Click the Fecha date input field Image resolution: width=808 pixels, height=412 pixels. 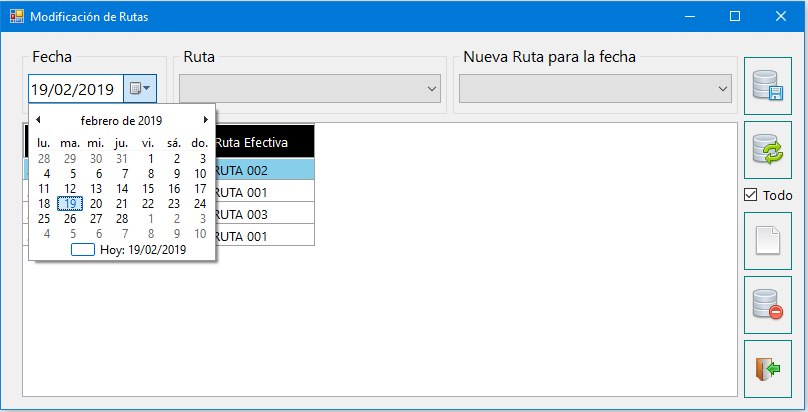pos(76,89)
